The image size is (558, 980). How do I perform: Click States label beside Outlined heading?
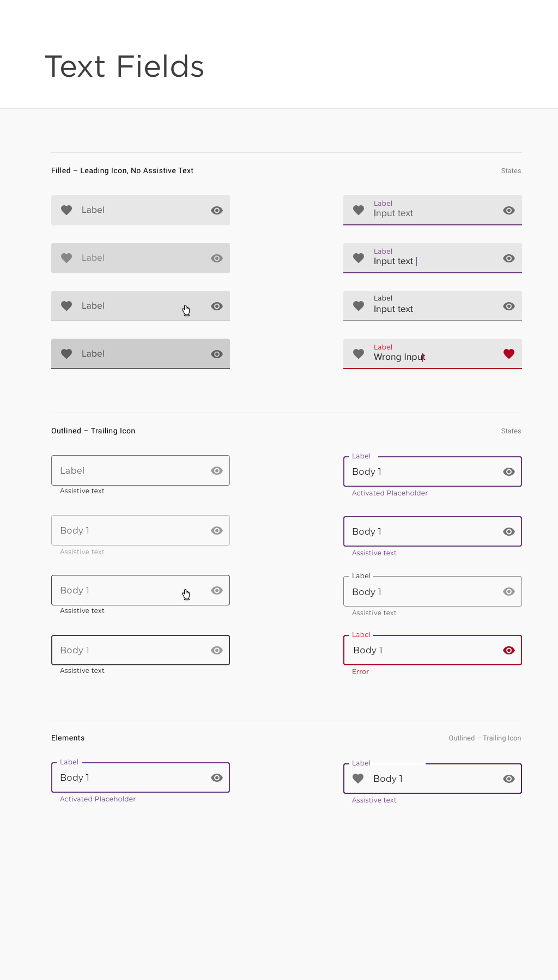point(511,431)
